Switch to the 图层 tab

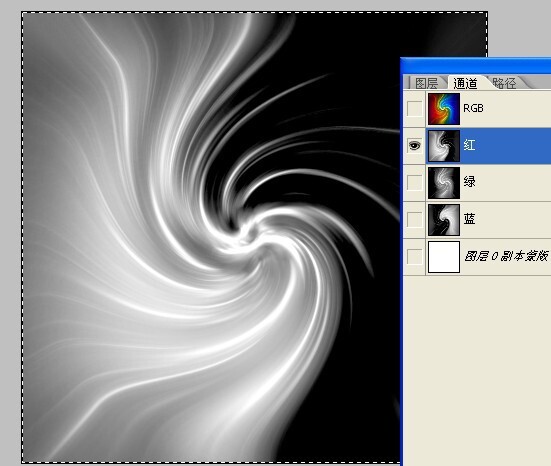pyautogui.click(x=426, y=83)
